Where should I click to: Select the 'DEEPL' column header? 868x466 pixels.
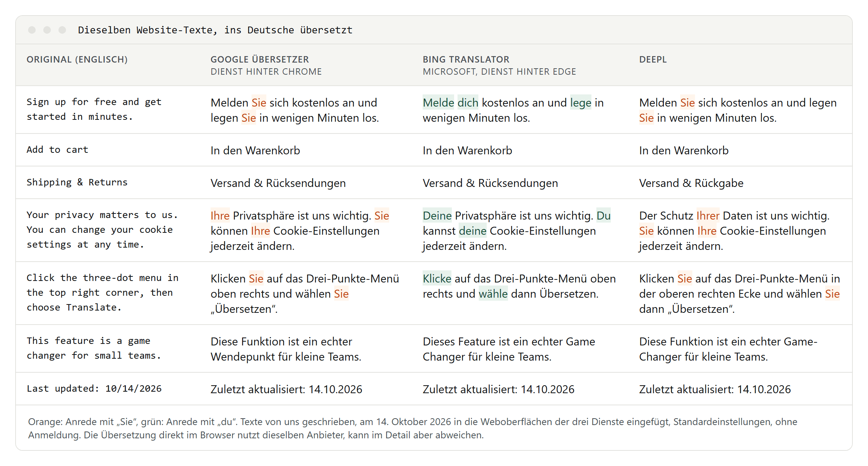coord(653,60)
